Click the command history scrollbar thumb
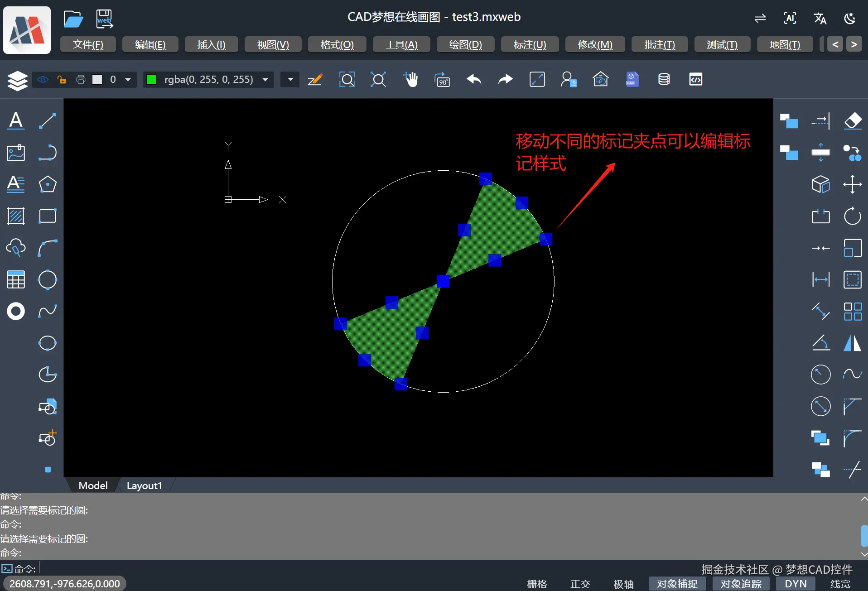868x591 pixels. click(864, 536)
